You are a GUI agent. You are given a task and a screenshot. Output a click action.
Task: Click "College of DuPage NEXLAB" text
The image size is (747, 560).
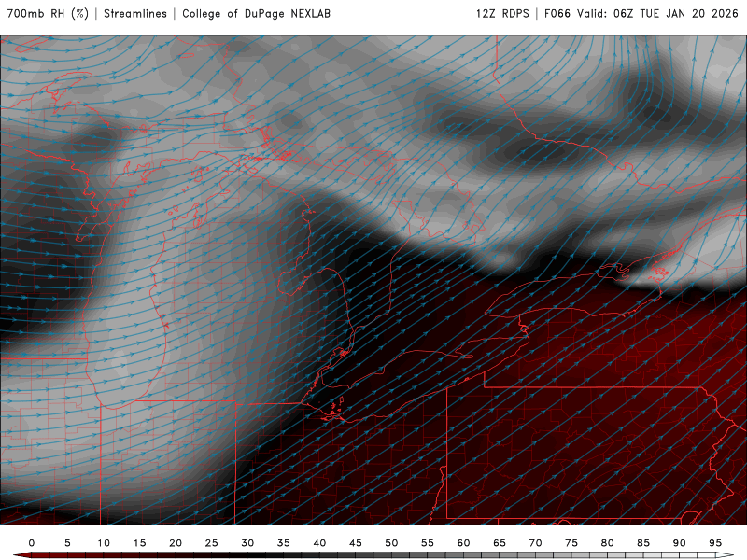pyautogui.click(x=256, y=13)
